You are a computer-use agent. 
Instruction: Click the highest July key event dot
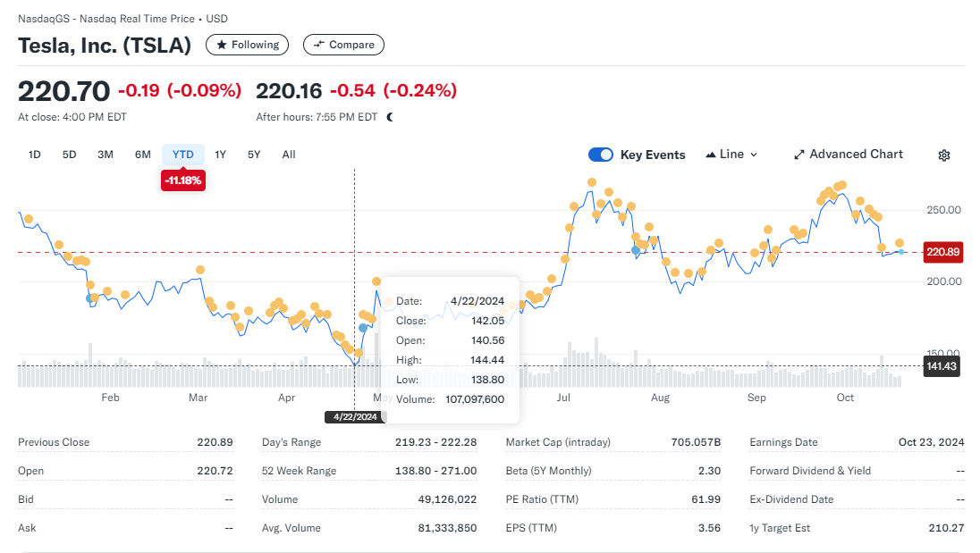[x=591, y=182]
